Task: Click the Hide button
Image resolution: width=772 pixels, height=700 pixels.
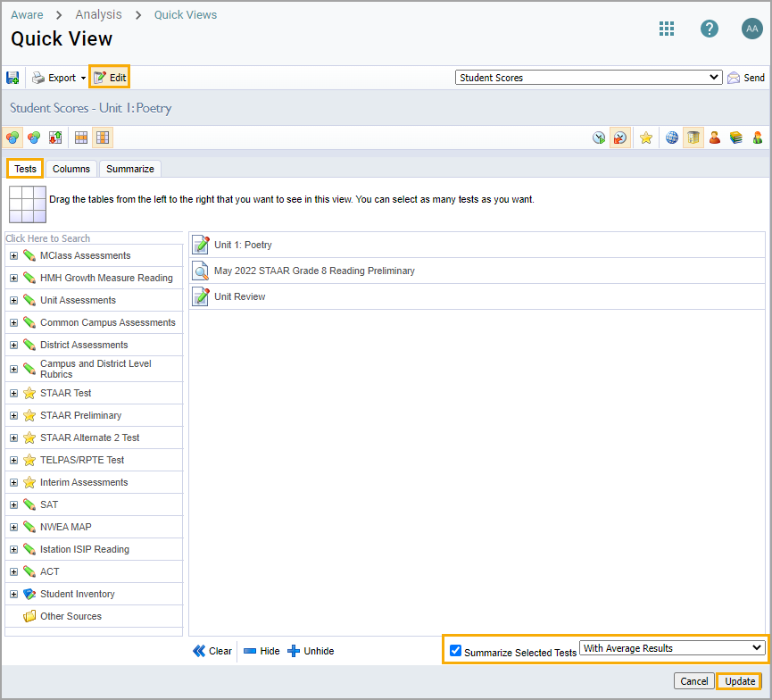Action: pos(261,651)
